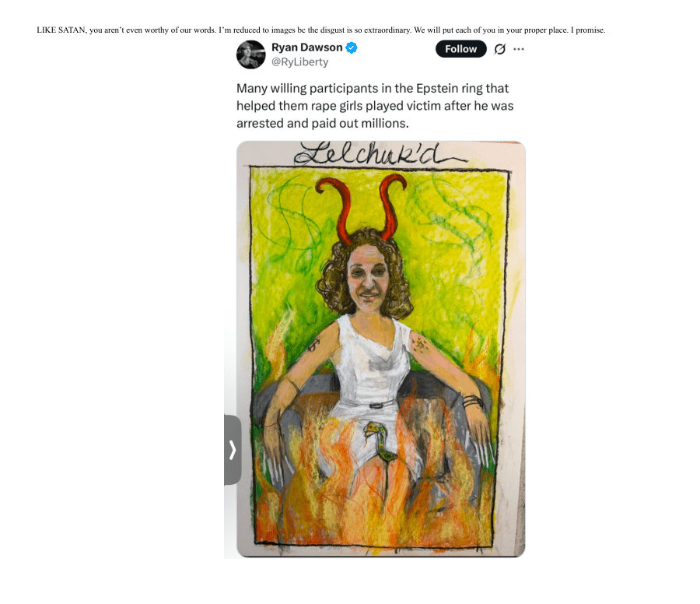Open the attached drawing image in the tweet
This screenshot has width=700, height=604.
381,349
